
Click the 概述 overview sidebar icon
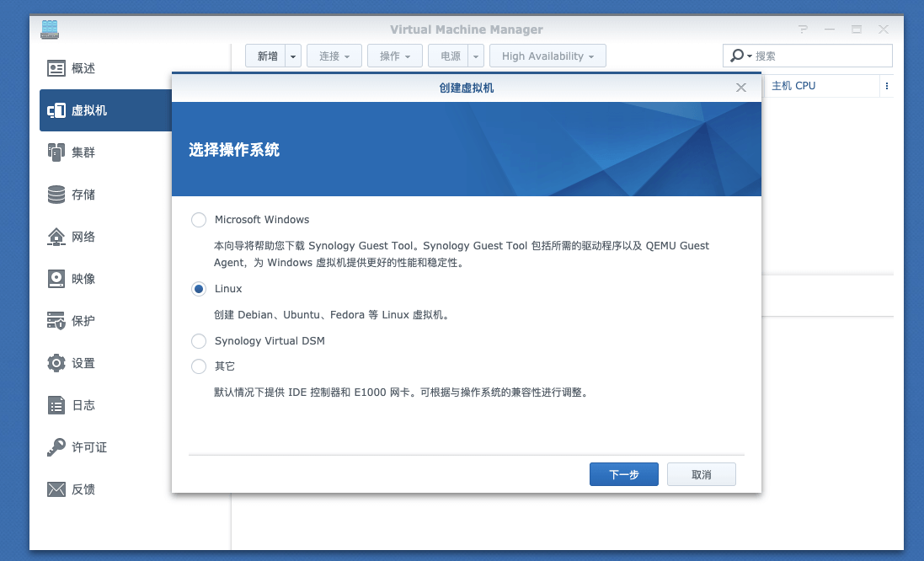[x=56, y=68]
